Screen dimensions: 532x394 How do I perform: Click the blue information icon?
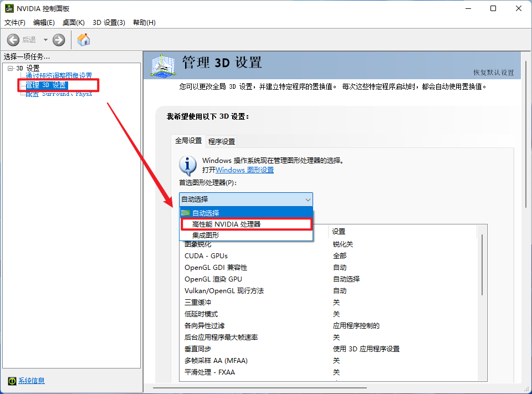pyautogui.click(x=188, y=165)
